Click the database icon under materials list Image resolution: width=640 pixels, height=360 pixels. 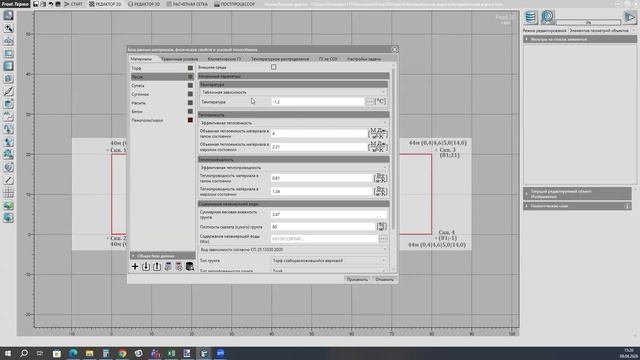tap(190, 267)
